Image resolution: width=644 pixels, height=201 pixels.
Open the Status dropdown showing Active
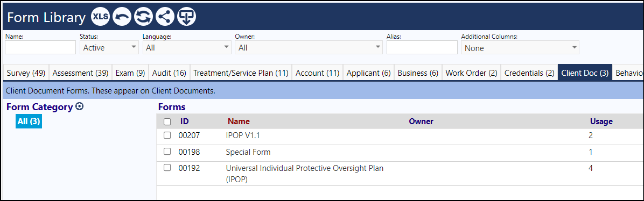click(x=109, y=48)
